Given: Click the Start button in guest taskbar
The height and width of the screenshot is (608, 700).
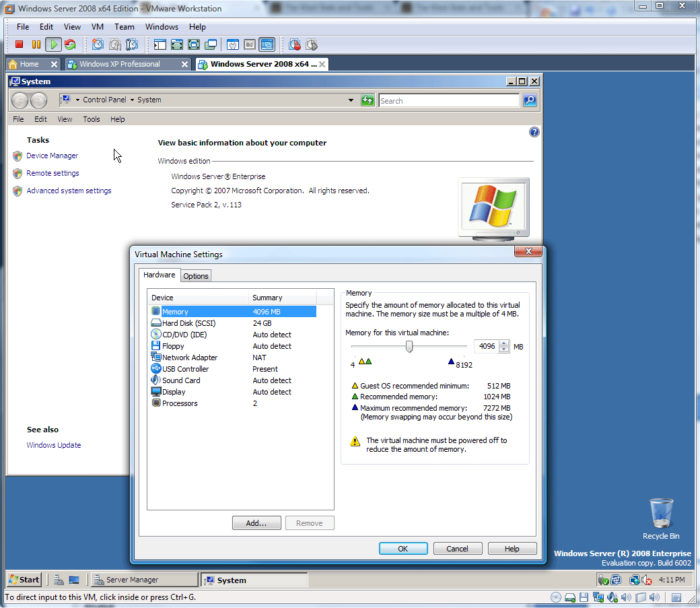Looking at the screenshot, I should click(x=24, y=580).
